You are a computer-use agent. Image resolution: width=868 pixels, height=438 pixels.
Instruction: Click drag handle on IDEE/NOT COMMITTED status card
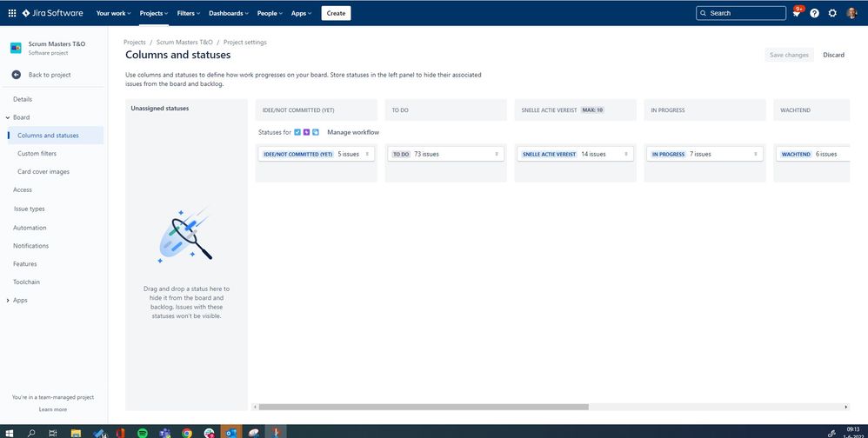click(x=367, y=155)
